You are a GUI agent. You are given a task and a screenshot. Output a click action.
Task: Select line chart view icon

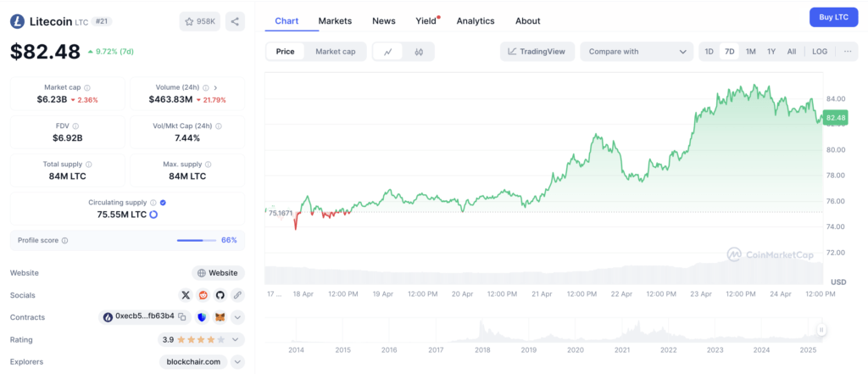tap(388, 52)
